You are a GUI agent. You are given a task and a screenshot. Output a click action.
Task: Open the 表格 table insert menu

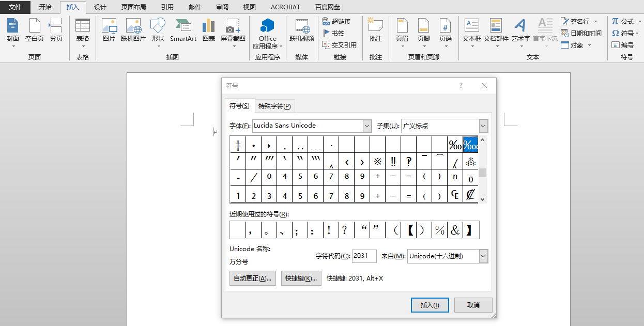pos(83,34)
